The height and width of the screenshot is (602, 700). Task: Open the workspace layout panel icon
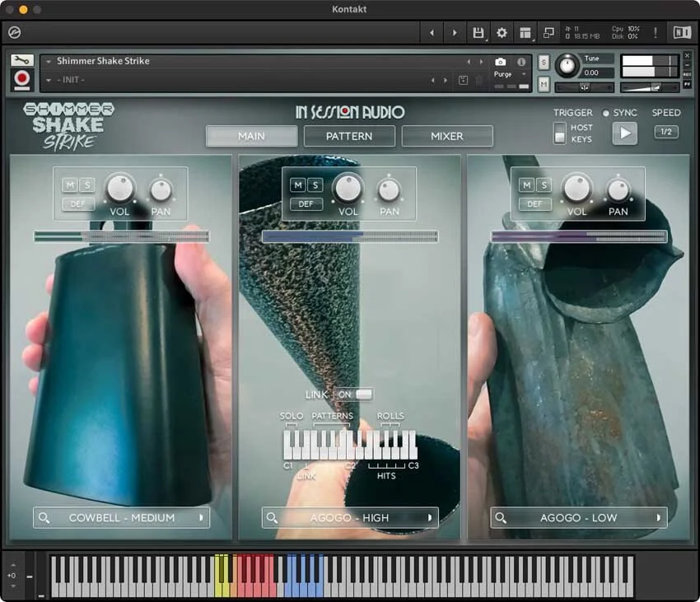click(525, 33)
